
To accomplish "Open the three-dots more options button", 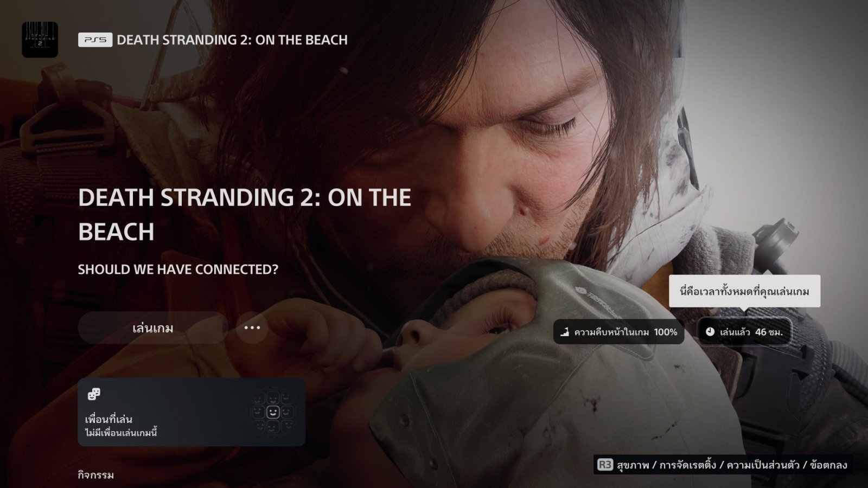I will (x=252, y=328).
